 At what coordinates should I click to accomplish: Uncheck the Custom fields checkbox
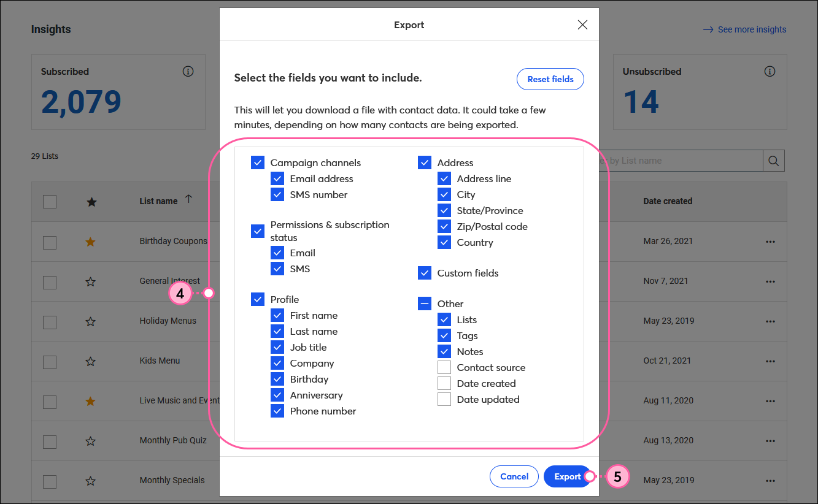[425, 273]
